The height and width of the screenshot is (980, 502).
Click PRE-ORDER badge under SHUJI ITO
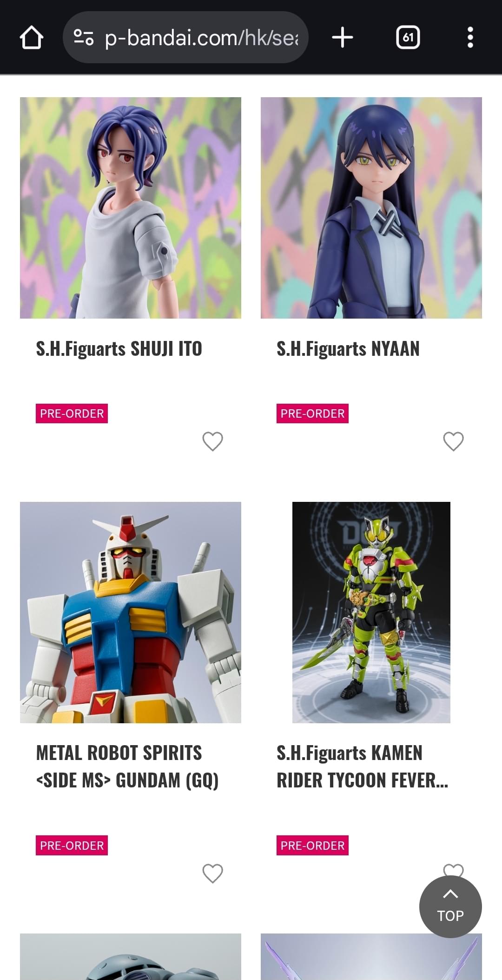[72, 413]
